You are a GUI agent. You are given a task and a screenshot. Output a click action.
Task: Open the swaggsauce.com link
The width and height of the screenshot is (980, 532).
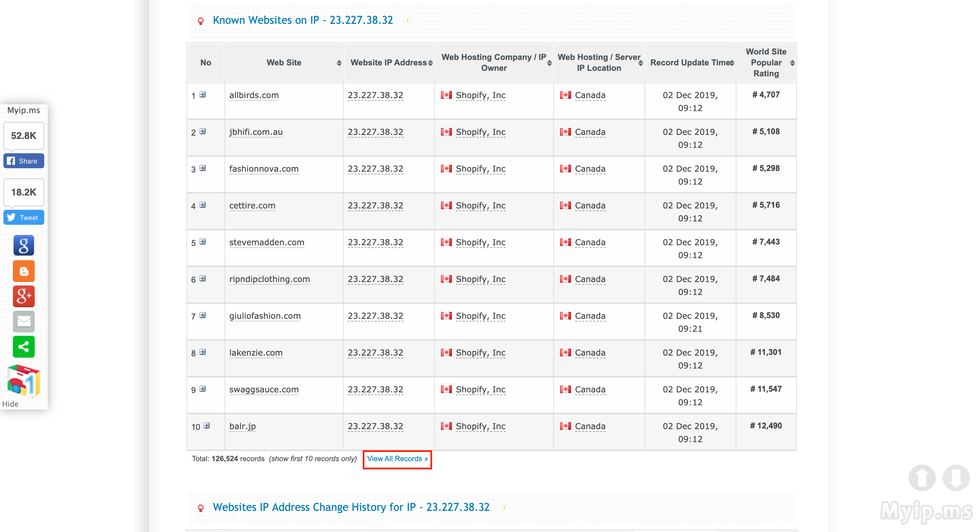[264, 390]
